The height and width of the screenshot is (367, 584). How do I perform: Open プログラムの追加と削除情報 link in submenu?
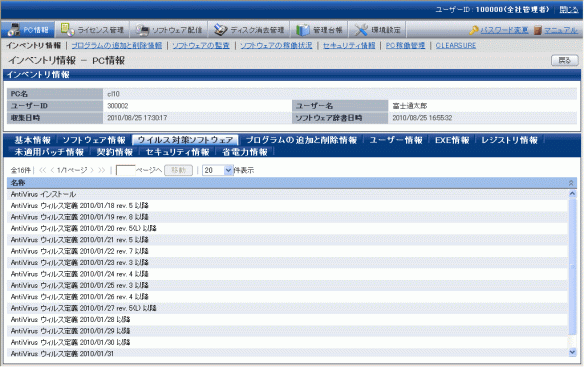(x=117, y=45)
